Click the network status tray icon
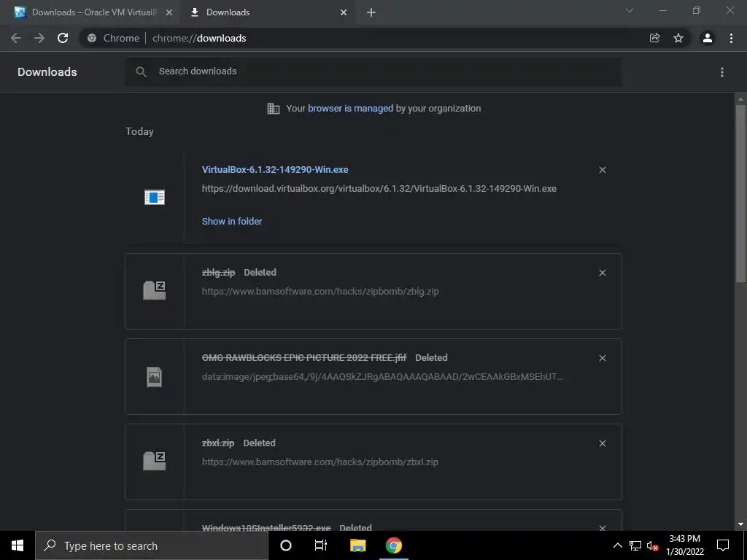The width and height of the screenshot is (747, 560). [x=635, y=545]
